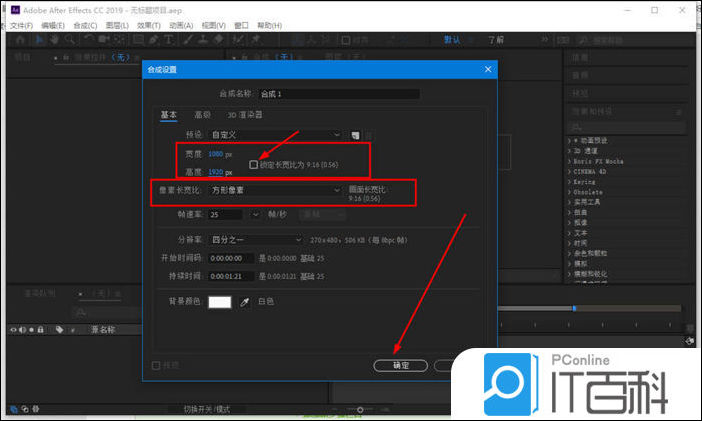Viewport: 702px width, 421px height.
Task: Expand the Keying effects category
Action: click(x=569, y=182)
